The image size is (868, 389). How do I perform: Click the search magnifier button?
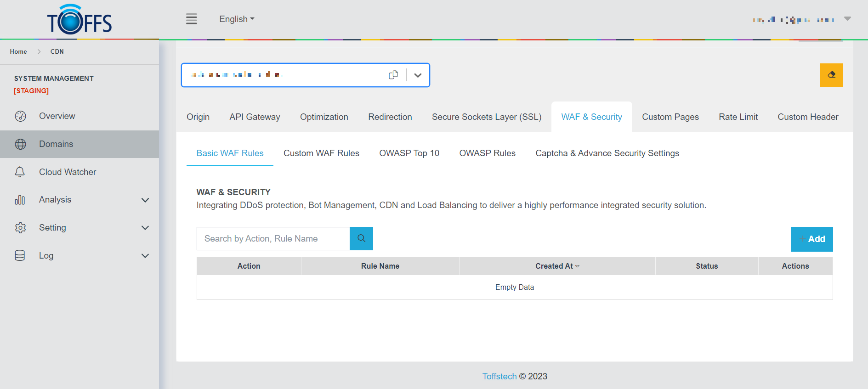[x=361, y=238]
